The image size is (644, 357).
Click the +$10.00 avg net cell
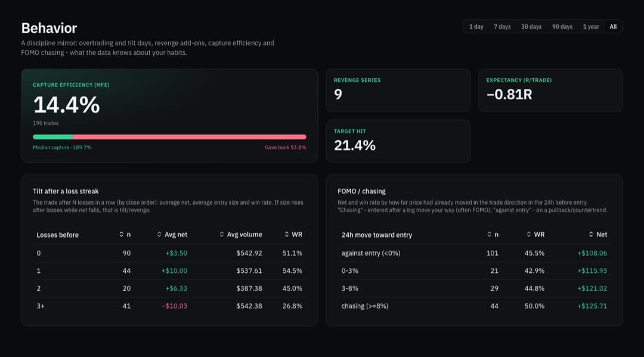[175, 270]
